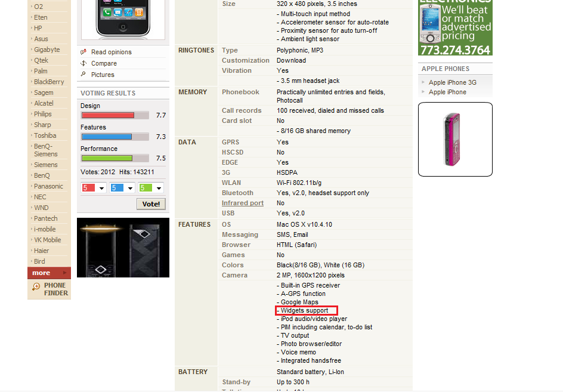Open the Pictures link

(x=103, y=75)
